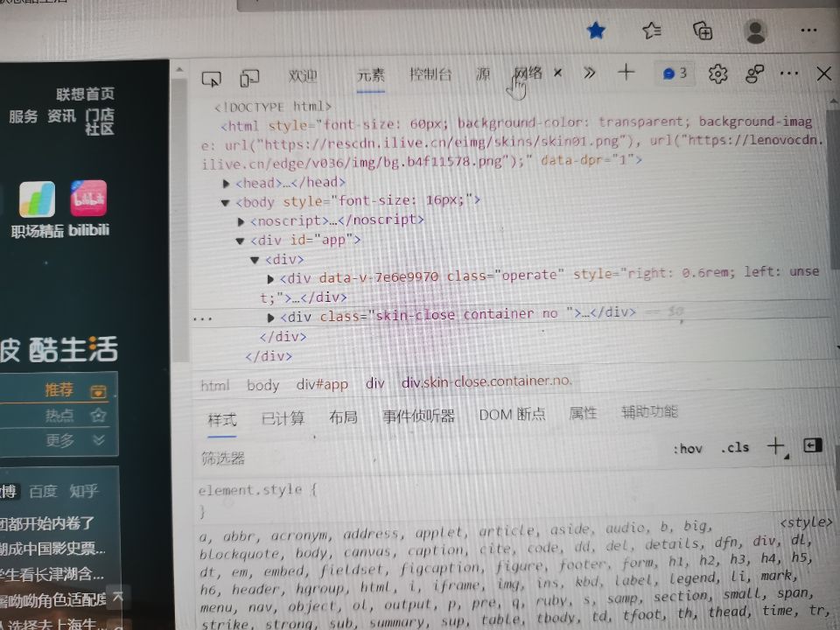Activate the inspect element picker icon

coord(211,80)
